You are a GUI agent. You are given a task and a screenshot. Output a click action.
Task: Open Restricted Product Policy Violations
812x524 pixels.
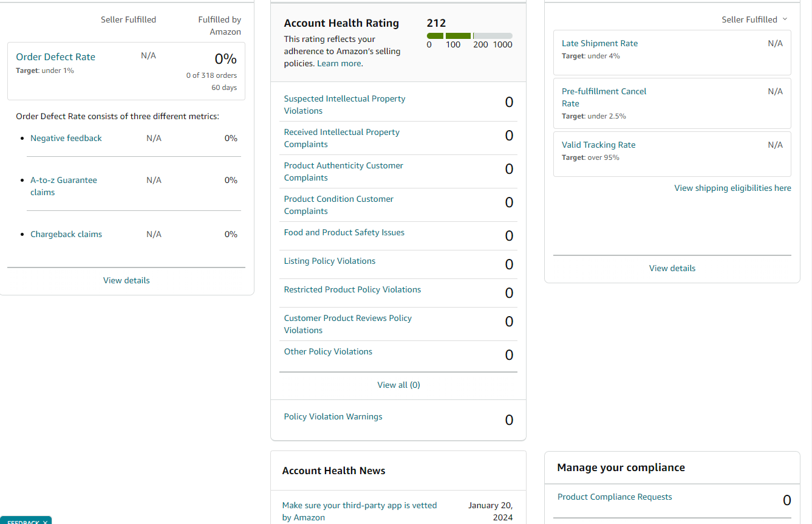352,289
